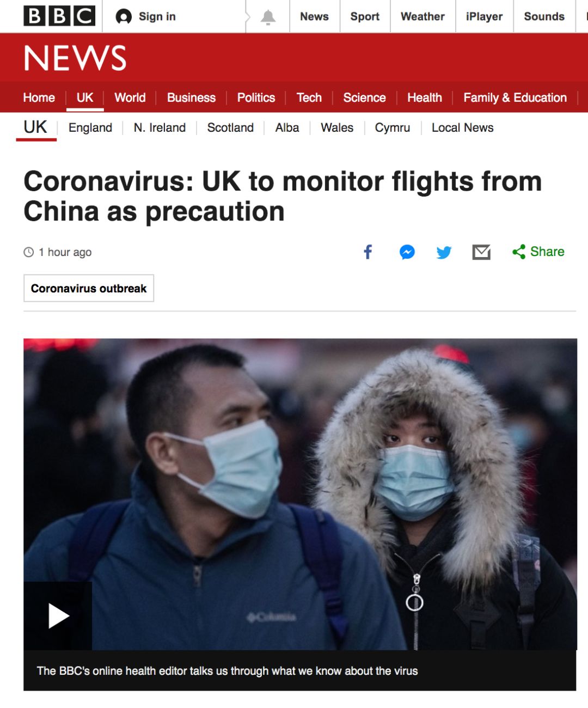This screenshot has height=708, width=588.
Task: Open the Local News link
Action: (463, 127)
